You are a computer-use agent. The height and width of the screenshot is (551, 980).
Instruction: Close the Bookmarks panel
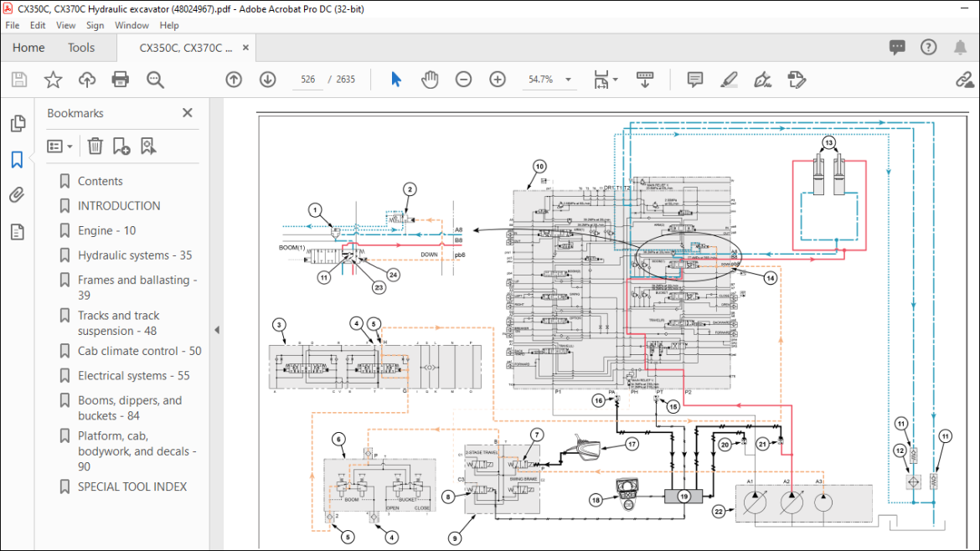tap(188, 112)
